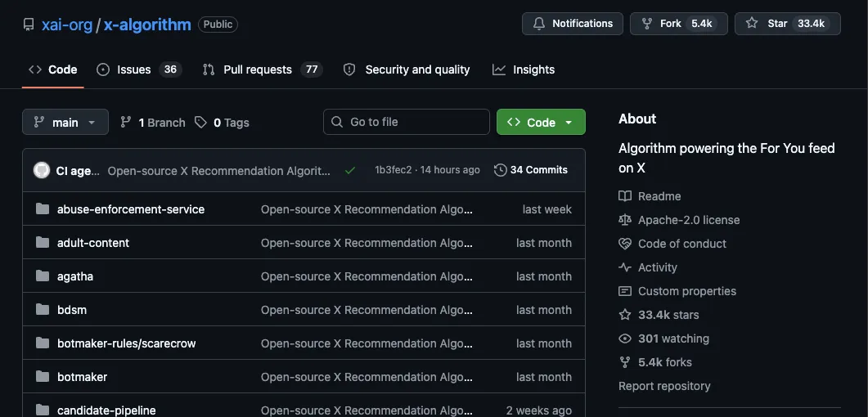Viewport: 868px width, 417px height.
Task: Open commit hash 1b3fec2
Action: pyautogui.click(x=393, y=170)
